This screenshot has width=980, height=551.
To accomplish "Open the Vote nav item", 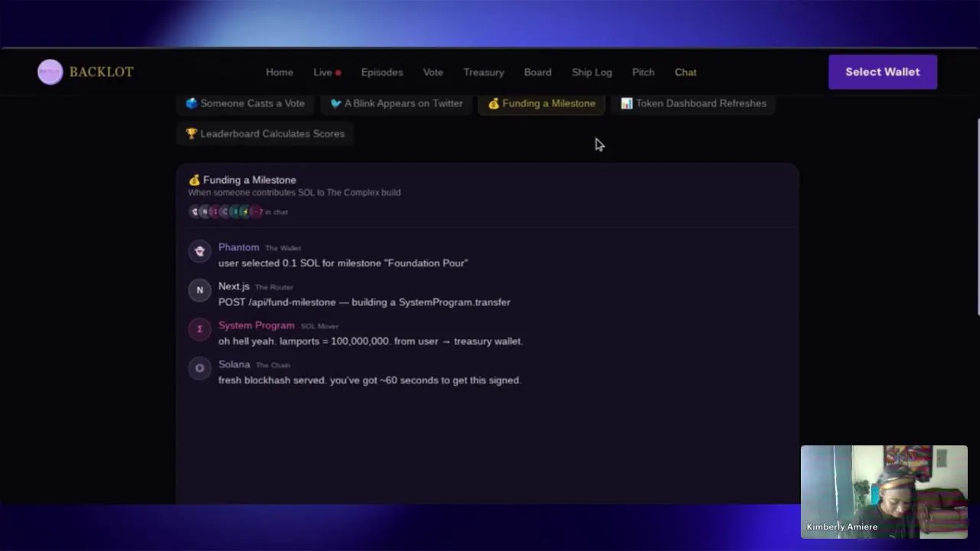I will click(433, 72).
